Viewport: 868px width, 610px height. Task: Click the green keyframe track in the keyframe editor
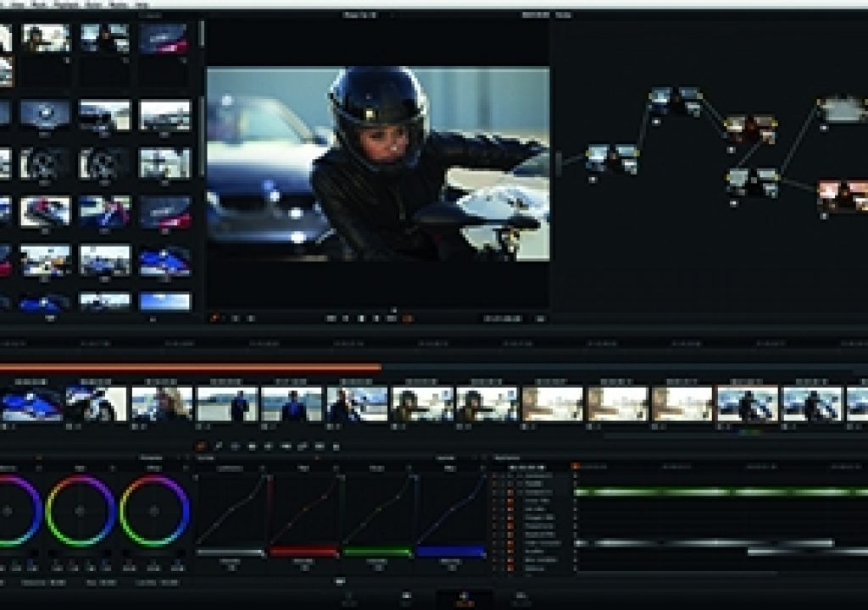coord(721,491)
